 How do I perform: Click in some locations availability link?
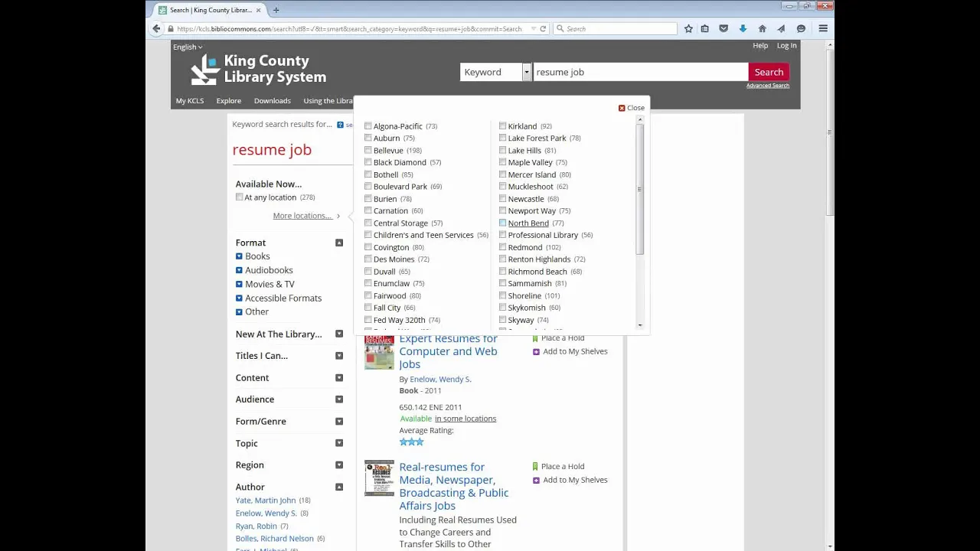click(465, 419)
